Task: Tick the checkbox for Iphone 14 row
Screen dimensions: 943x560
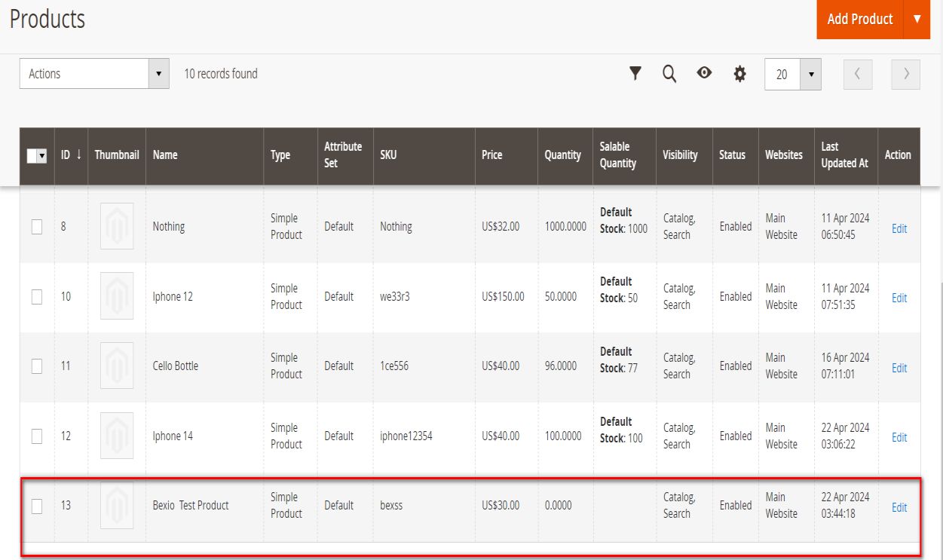Action: pyautogui.click(x=37, y=436)
